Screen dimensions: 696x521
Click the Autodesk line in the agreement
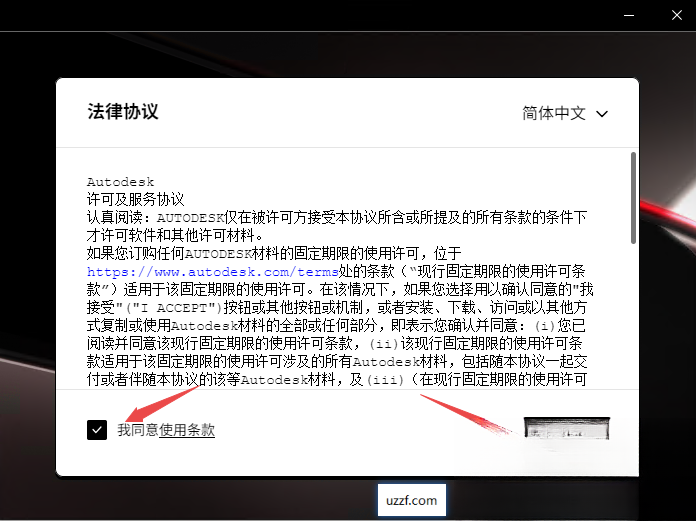click(120, 182)
